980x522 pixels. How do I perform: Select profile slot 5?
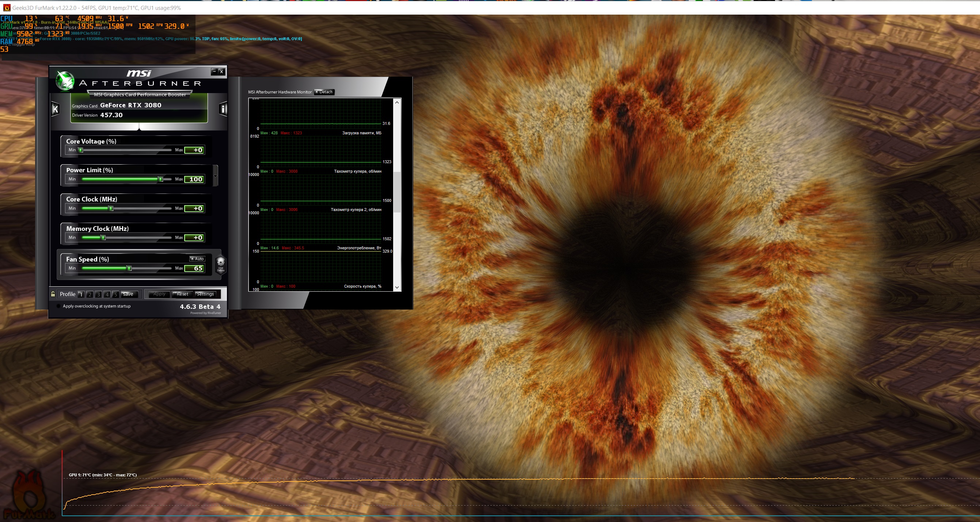[x=116, y=294]
